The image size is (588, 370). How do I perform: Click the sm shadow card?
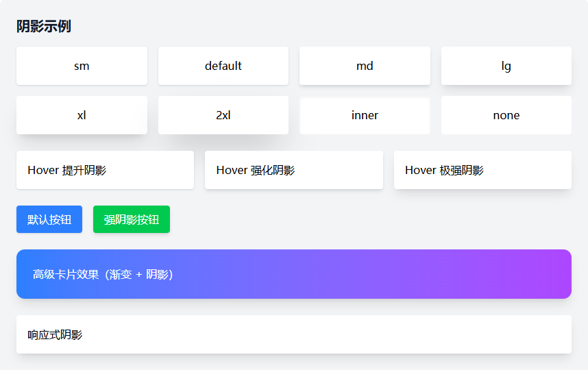pos(82,66)
